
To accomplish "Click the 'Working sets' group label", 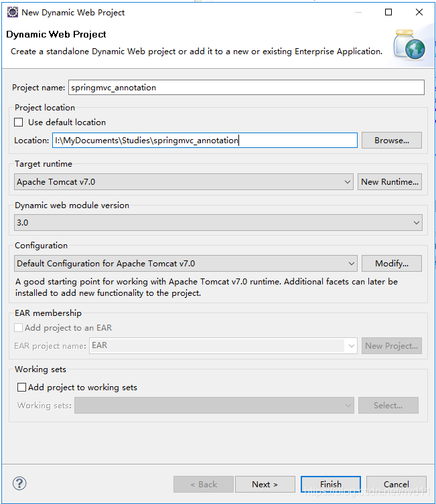I will tap(40, 369).
